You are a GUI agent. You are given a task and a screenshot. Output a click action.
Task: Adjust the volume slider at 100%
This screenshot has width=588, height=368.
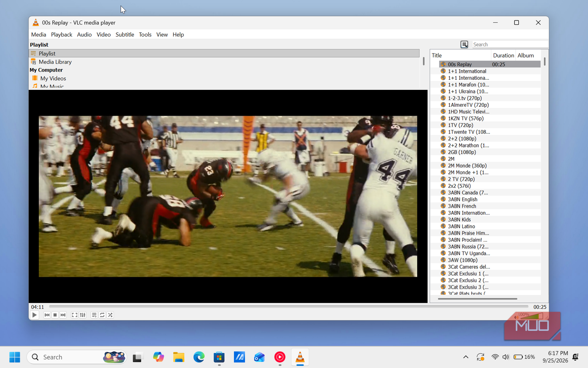click(532, 316)
